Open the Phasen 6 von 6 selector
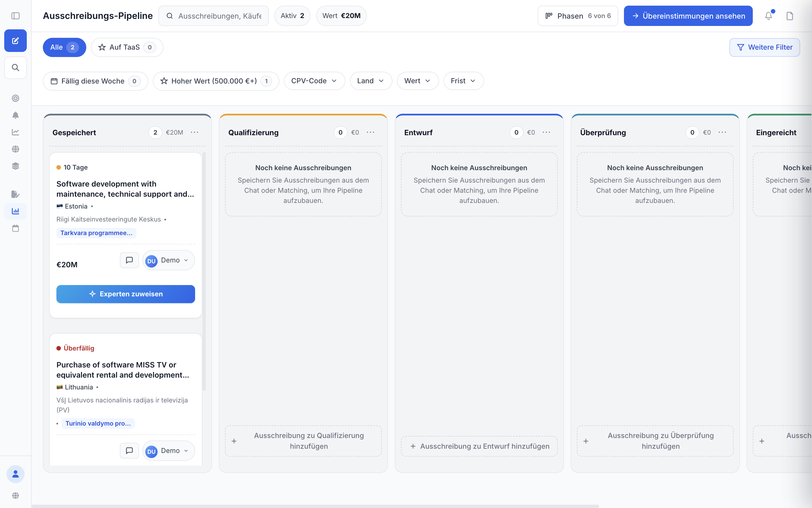The width and height of the screenshot is (812, 508). [578, 16]
